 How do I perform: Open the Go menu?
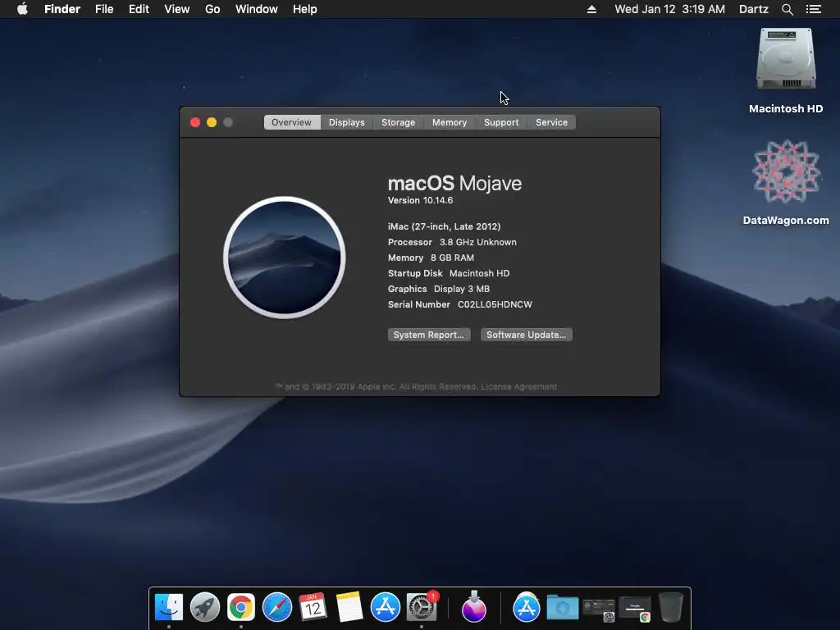pos(212,9)
